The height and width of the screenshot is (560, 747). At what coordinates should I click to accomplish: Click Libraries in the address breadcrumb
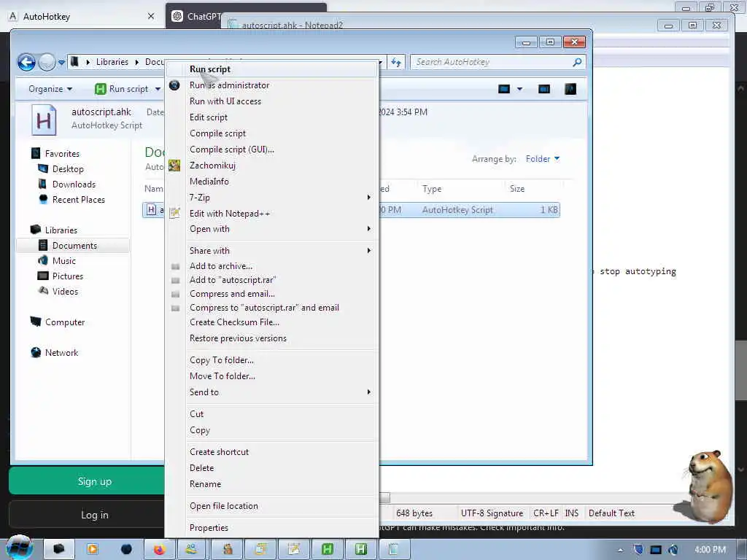pyautogui.click(x=112, y=62)
